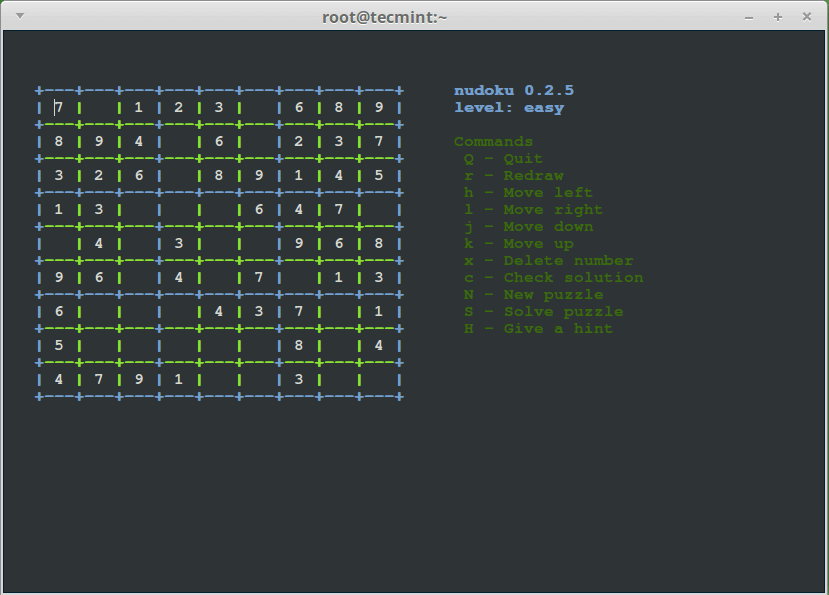829x595 pixels.
Task: Select the empty first cell of row five
Action: tap(59, 243)
